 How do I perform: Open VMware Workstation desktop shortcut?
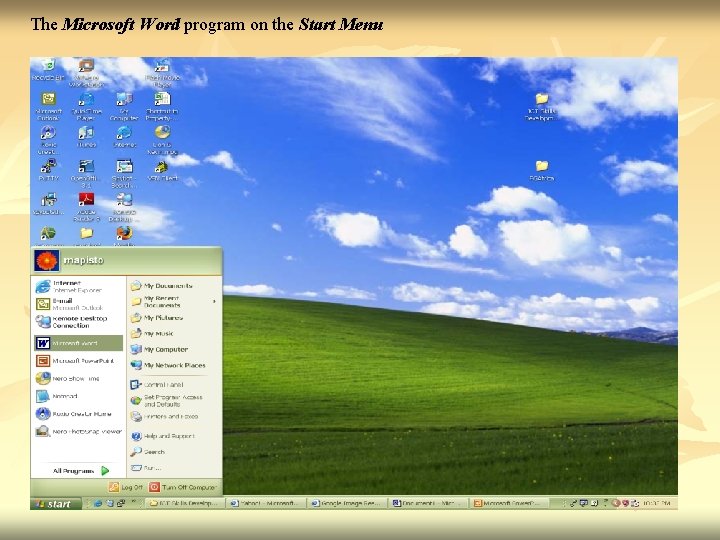point(86,73)
